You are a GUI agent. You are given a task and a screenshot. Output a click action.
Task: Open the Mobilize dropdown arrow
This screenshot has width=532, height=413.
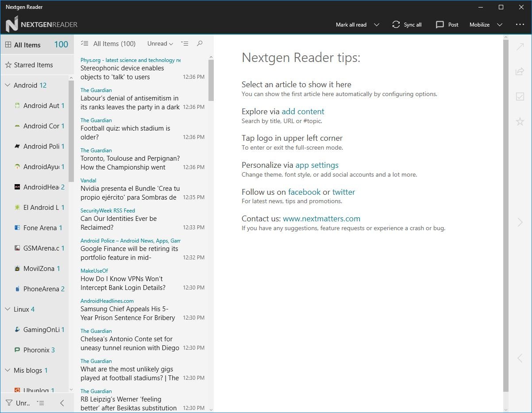coord(500,25)
